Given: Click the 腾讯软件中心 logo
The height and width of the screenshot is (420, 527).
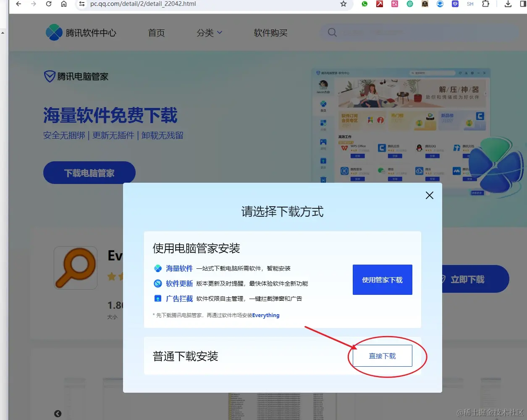Looking at the screenshot, I should click(81, 32).
